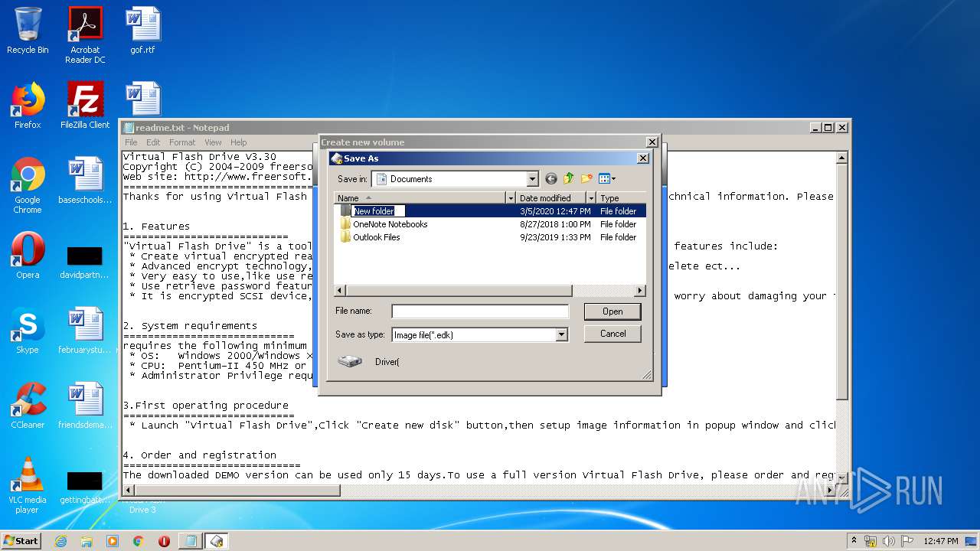Switch to Notepad via taskbar button
The image size is (980, 551).
(x=190, y=540)
